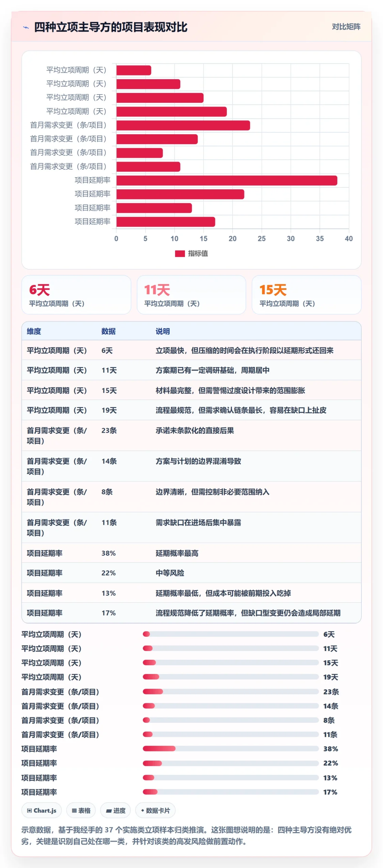
Task: Click the footer note starting 示意数据
Action: [x=186, y=835]
